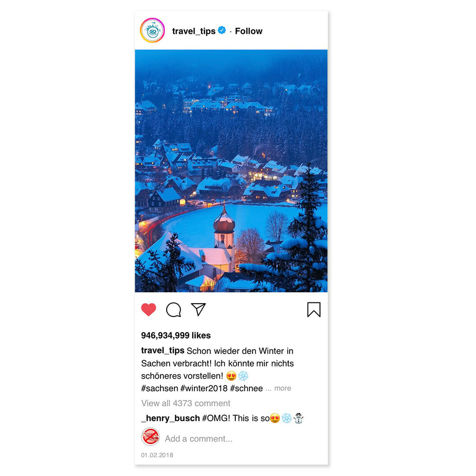Open the #winter2018 hashtag

click(204, 389)
